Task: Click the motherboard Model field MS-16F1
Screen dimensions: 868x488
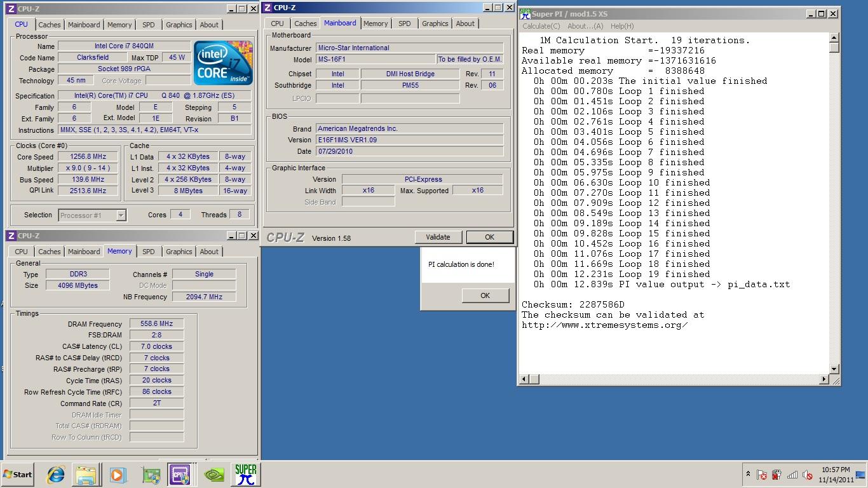Action: pyautogui.click(x=376, y=59)
